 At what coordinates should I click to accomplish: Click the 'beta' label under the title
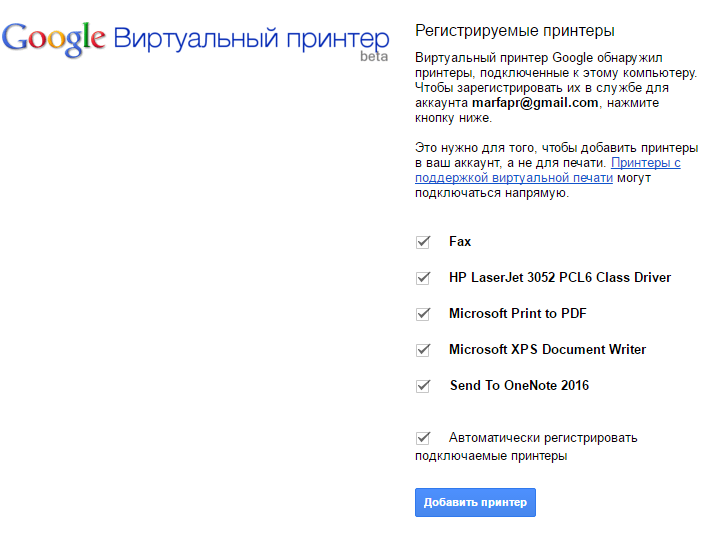coord(374,57)
